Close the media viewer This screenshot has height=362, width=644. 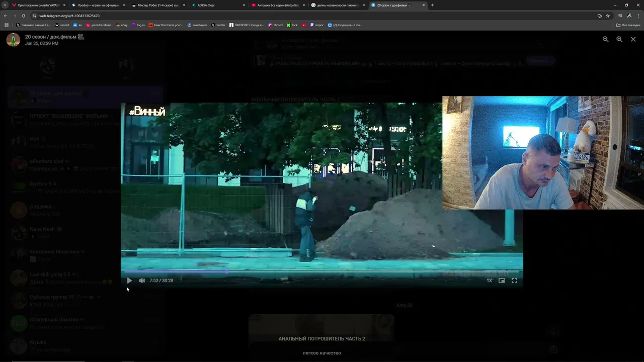[x=633, y=39]
